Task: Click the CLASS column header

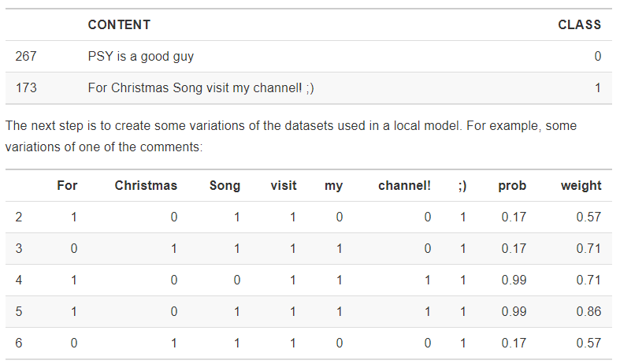Action: coord(579,24)
